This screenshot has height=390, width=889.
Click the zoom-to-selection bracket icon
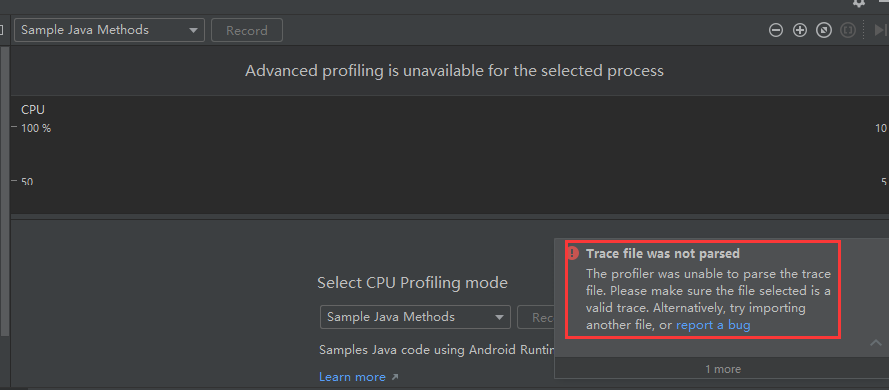click(848, 30)
